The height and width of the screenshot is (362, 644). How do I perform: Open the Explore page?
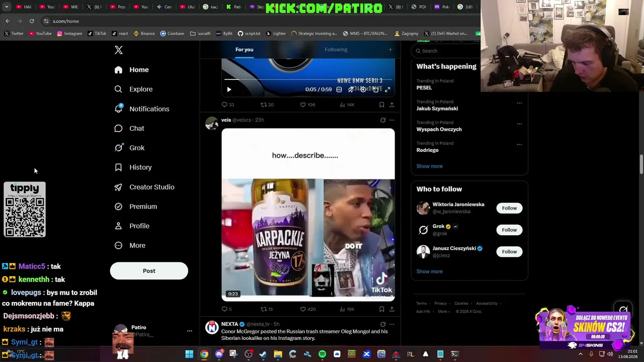pos(133,89)
